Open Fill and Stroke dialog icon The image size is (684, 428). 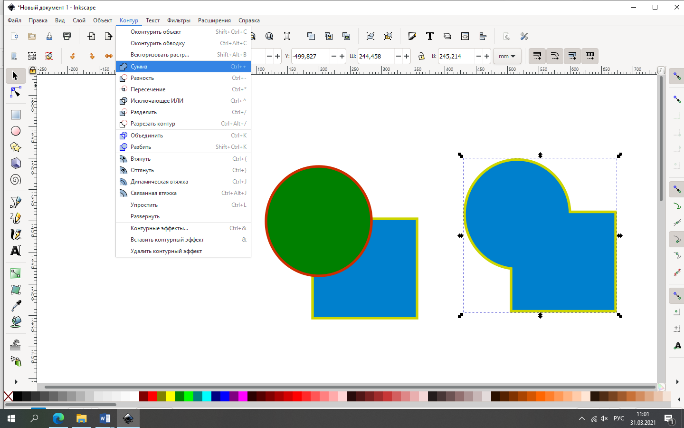coord(412,36)
